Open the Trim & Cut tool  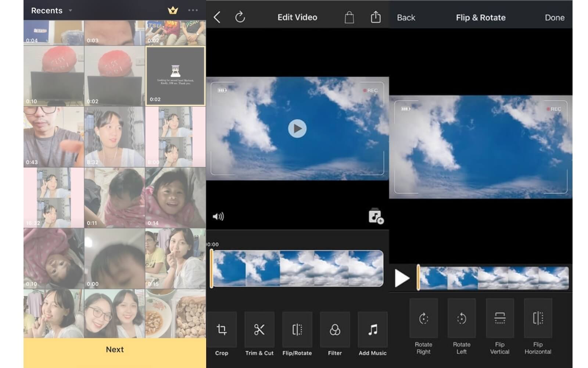[x=259, y=330]
